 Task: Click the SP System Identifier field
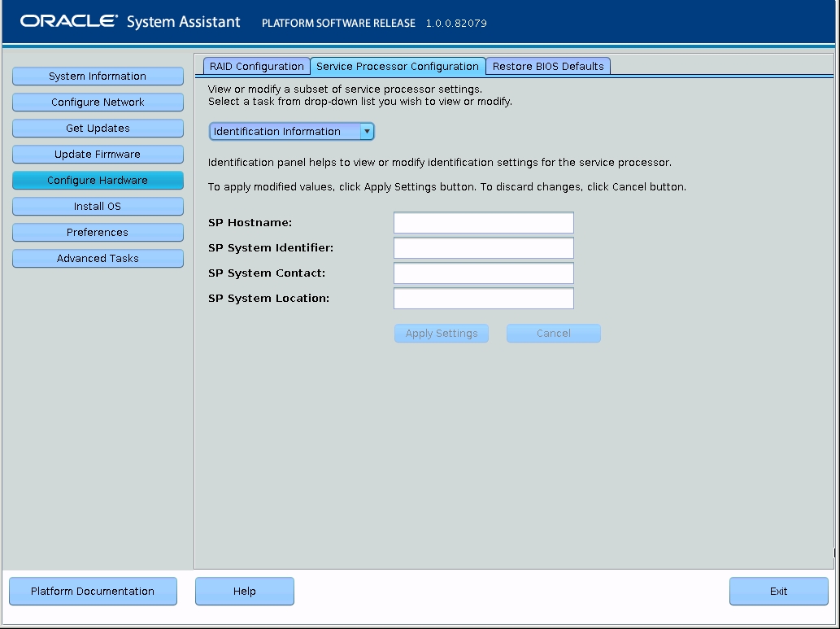(484, 247)
